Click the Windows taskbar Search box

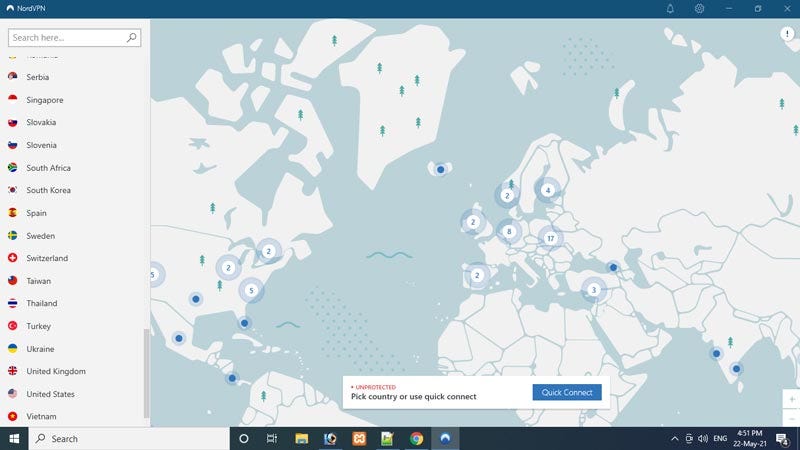(129, 438)
